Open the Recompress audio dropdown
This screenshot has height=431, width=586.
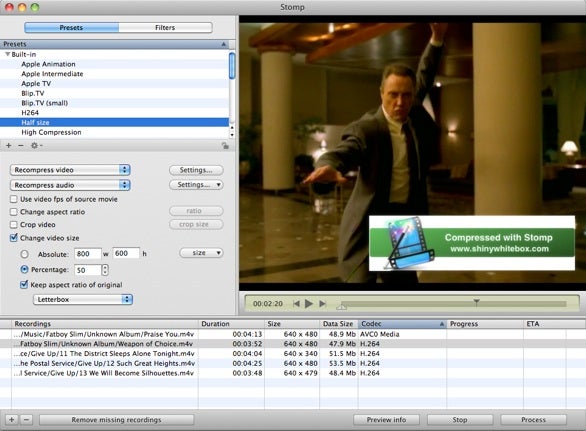tap(70, 185)
